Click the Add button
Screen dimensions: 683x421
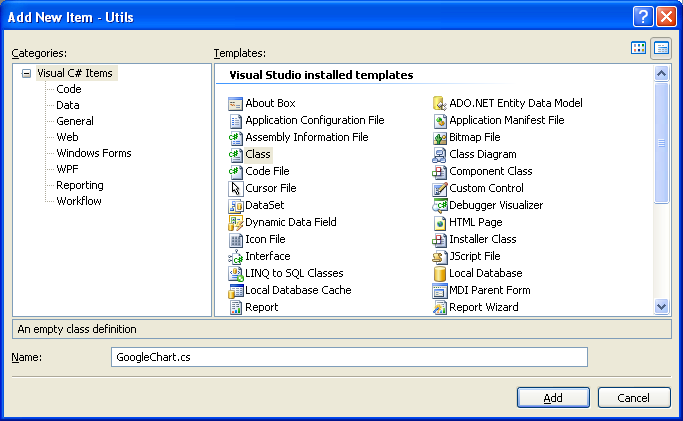[x=553, y=397]
